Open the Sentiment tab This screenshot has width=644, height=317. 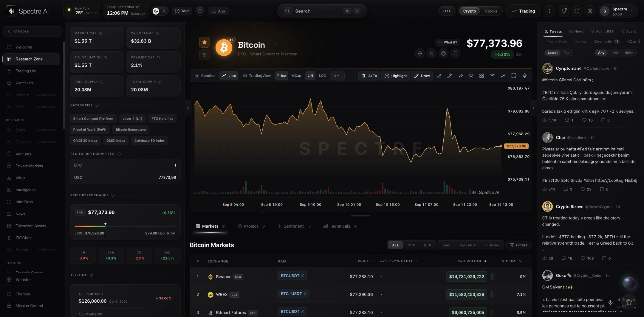(x=294, y=226)
